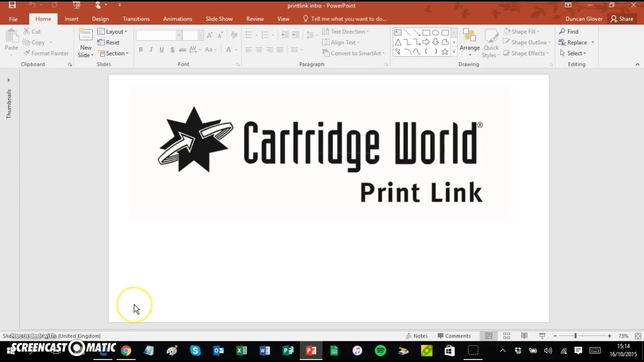The height and width of the screenshot is (362, 644).
Task: Open the Comments pane
Action: tap(454, 336)
